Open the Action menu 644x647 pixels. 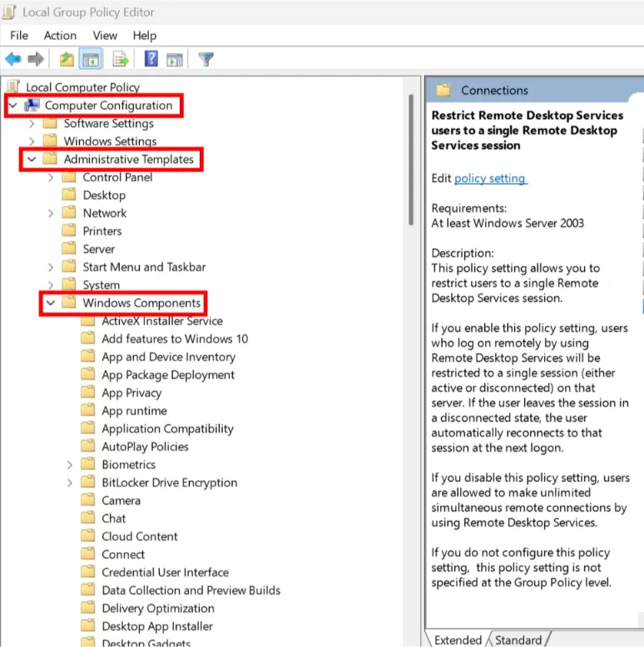pos(60,36)
